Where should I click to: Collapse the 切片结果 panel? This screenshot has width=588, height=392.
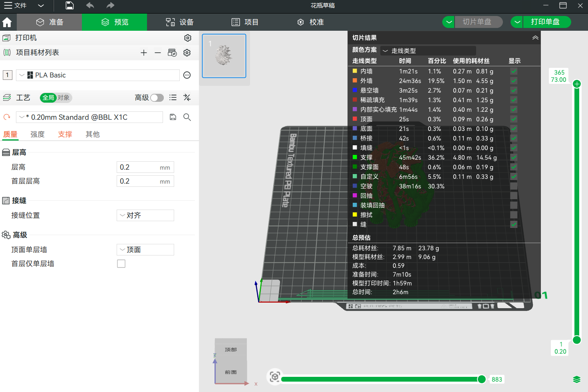[535, 38]
